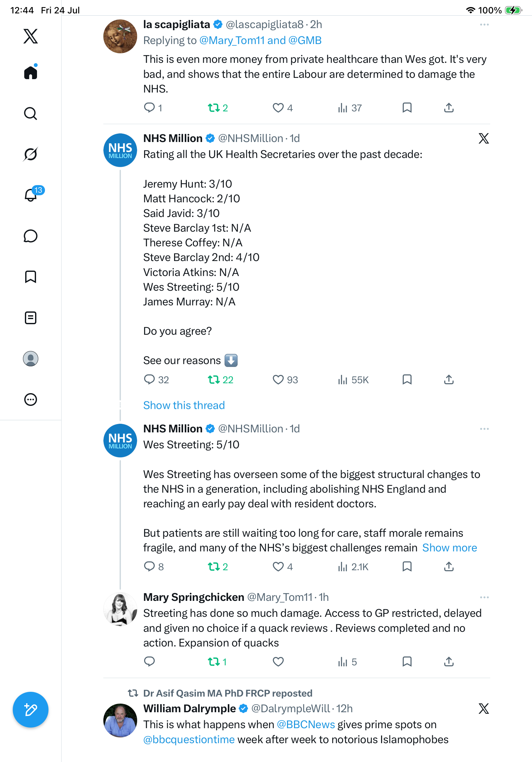Expand the Wes Streeting tweet with Show more
The width and height of the screenshot is (532, 762).
tap(449, 548)
